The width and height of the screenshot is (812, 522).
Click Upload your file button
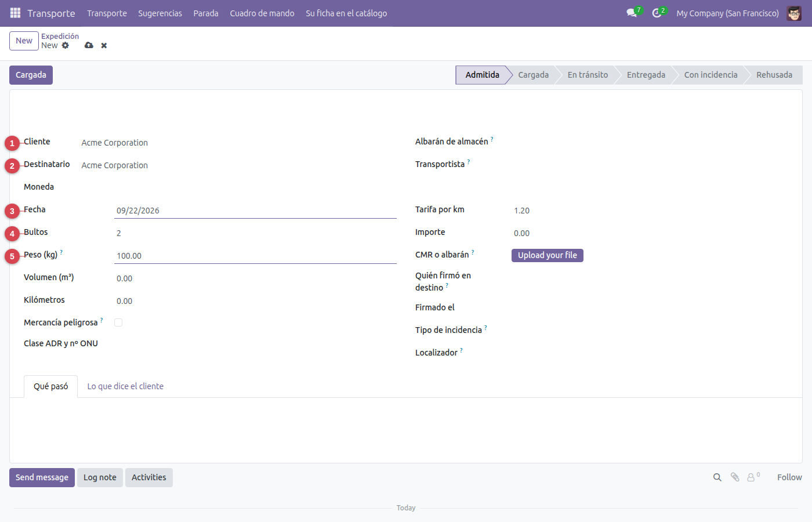(x=548, y=255)
